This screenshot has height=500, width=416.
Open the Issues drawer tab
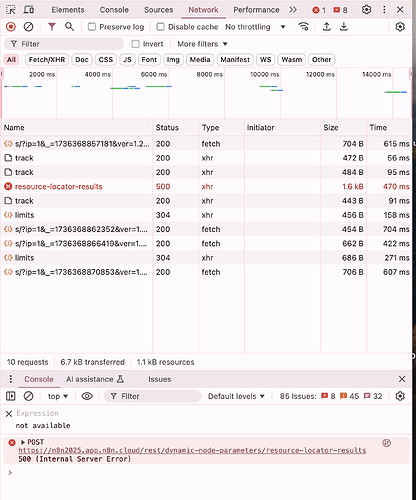(x=159, y=379)
